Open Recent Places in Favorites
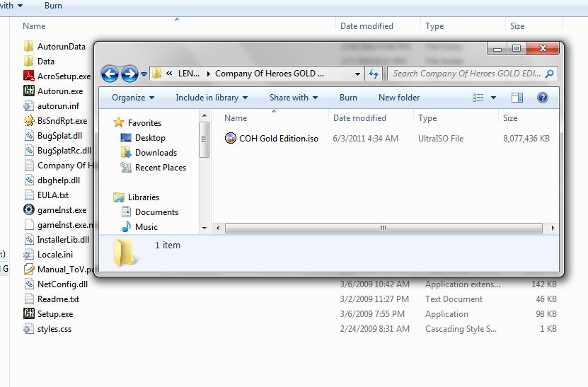Screen dimensions: 588x387 click(153, 167)
